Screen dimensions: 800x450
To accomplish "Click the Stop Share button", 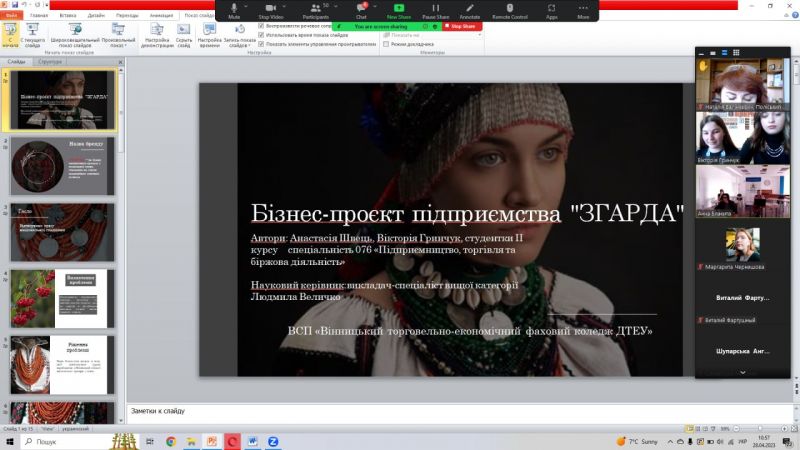I will tap(462, 26).
